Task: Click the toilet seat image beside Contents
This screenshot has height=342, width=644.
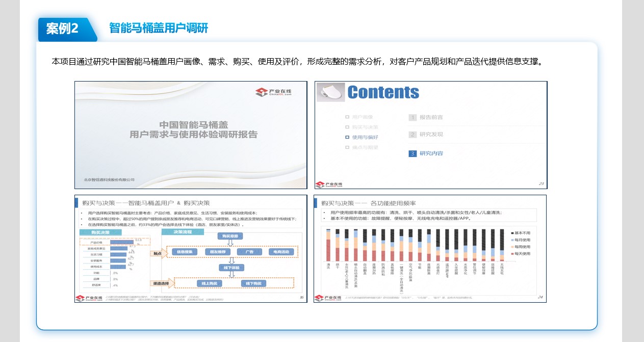Action: pos(329,91)
